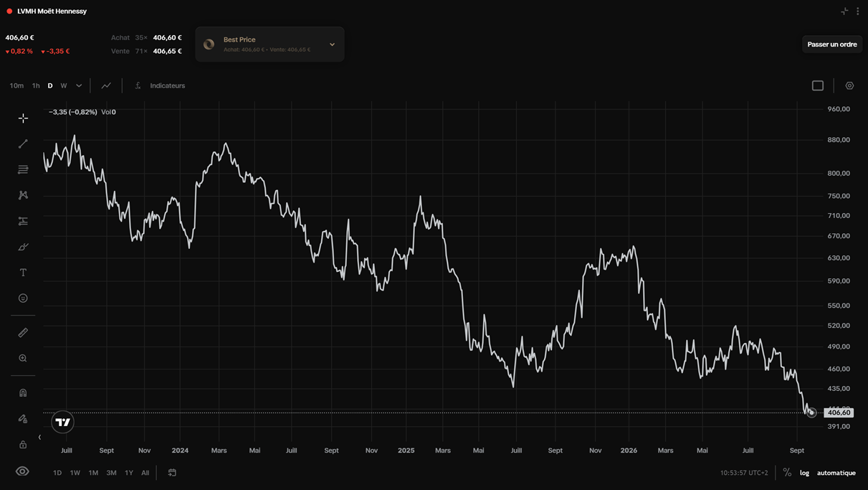Toggle magnet mode for drawings
The width and height of the screenshot is (868, 490).
(23, 392)
